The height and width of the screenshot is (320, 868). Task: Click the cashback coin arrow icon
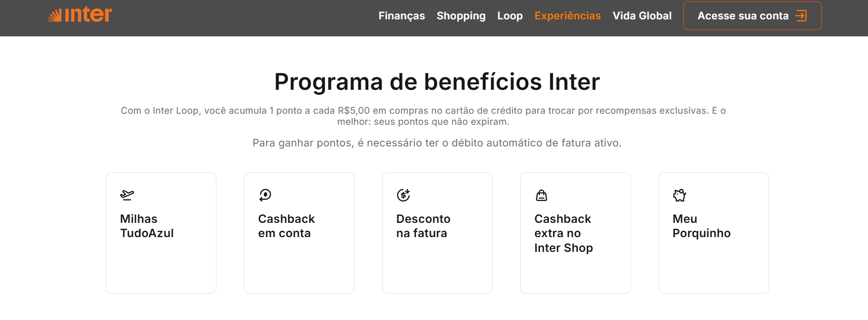tap(265, 195)
